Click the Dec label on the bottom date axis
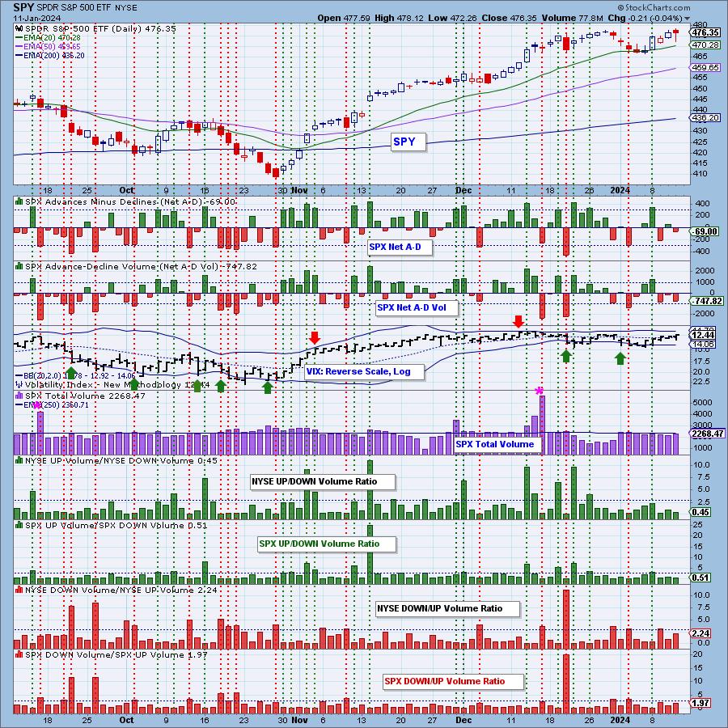Viewport: 728px width, 728px height. pos(463,721)
